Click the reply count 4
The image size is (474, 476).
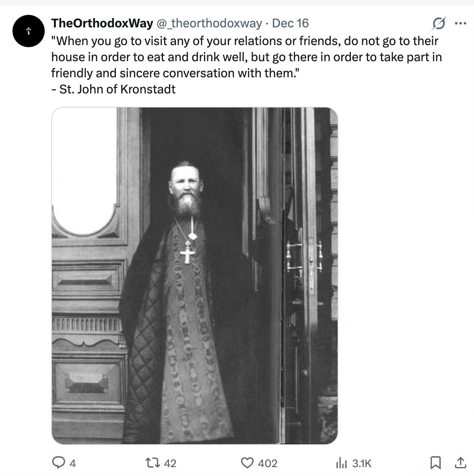click(72, 463)
